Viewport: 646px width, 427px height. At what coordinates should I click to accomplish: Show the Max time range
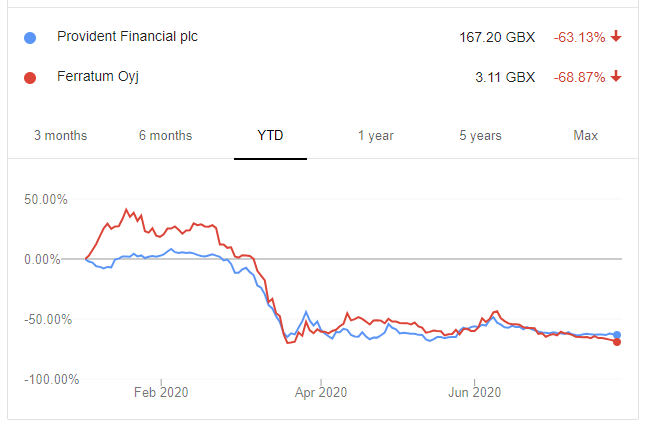(x=585, y=136)
